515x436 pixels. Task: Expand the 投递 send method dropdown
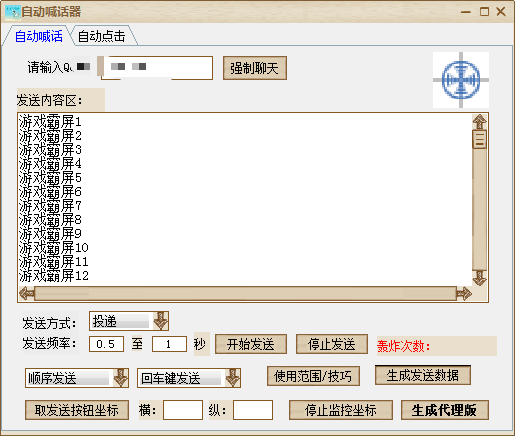coord(160,321)
